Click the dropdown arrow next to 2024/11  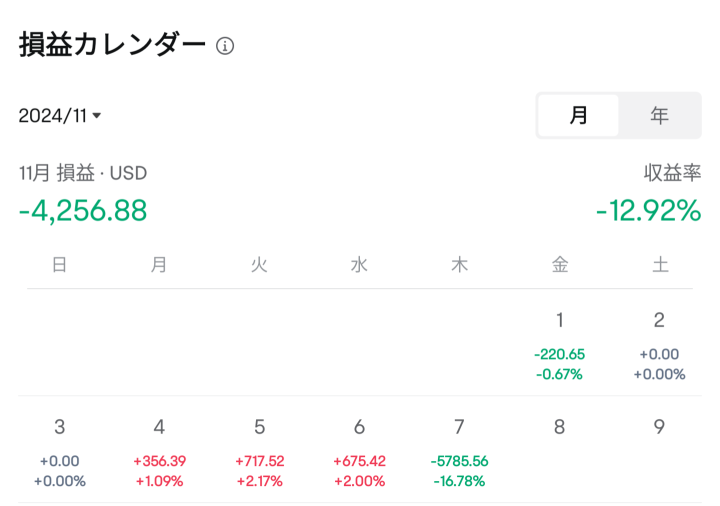[96, 116]
